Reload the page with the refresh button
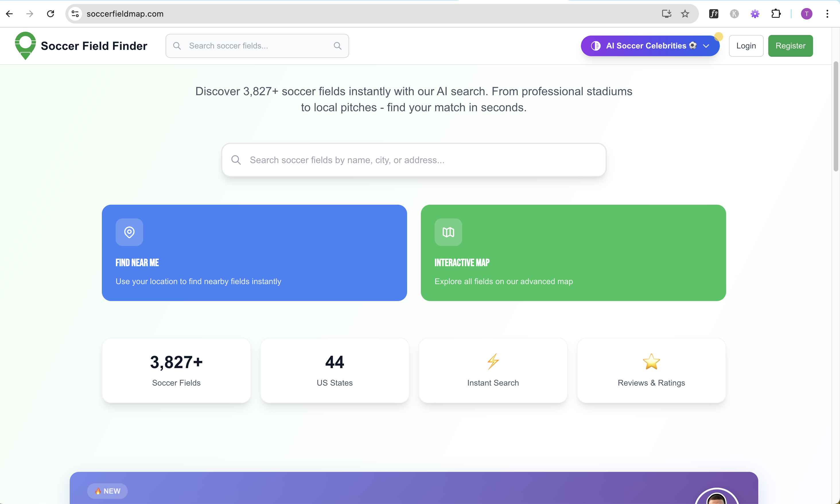840x504 pixels. click(x=50, y=13)
